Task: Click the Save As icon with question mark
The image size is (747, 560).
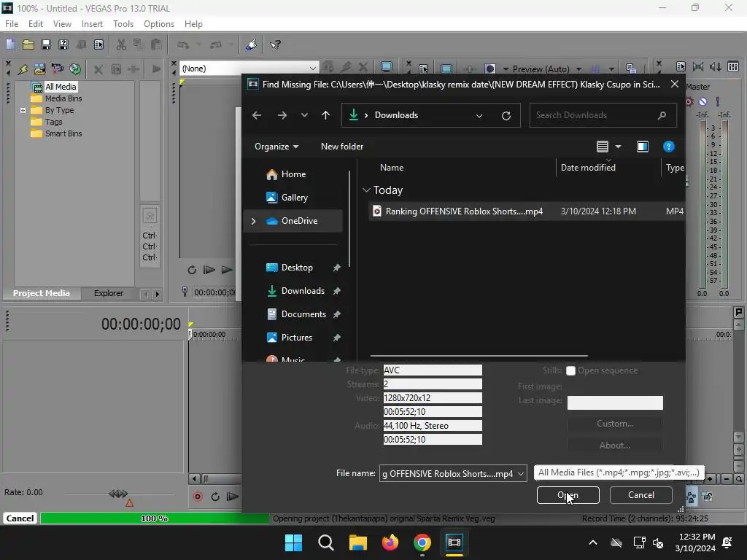Action: coord(63,44)
